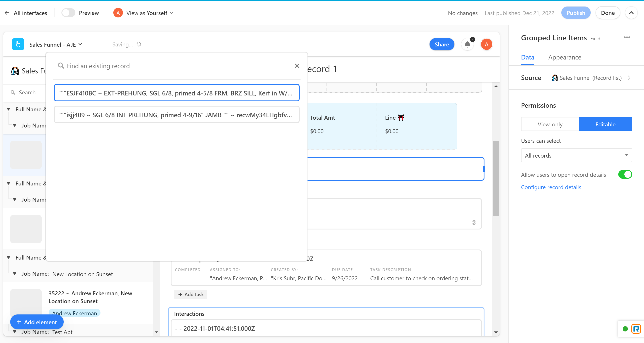Viewport: 644px width, 343px height.
Task: Click the Sales Funnel interface hand icon
Action: point(18,44)
